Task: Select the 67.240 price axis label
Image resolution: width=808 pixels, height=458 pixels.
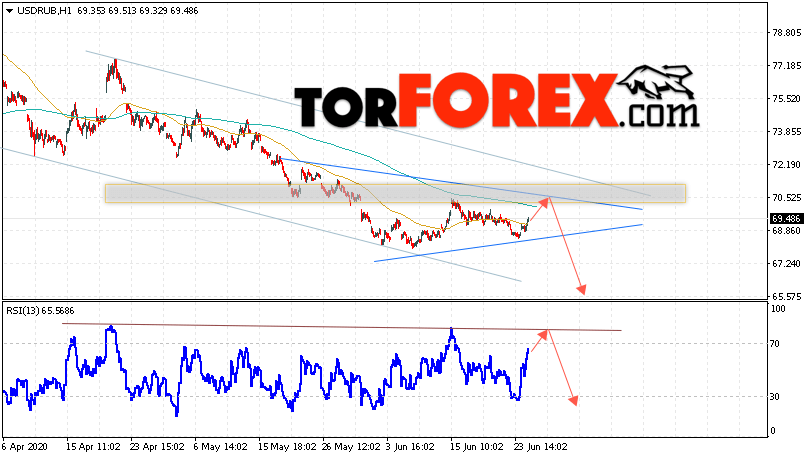Action: (786, 263)
